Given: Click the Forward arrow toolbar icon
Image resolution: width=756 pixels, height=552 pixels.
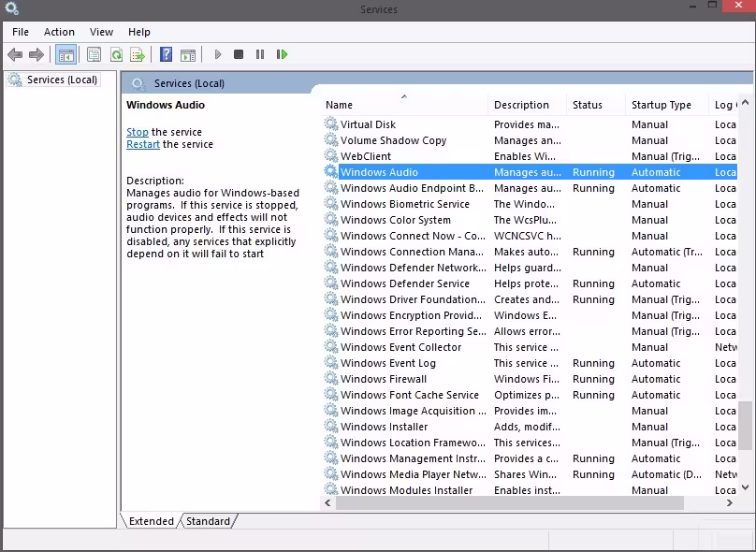Looking at the screenshot, I should pos(36,54).
